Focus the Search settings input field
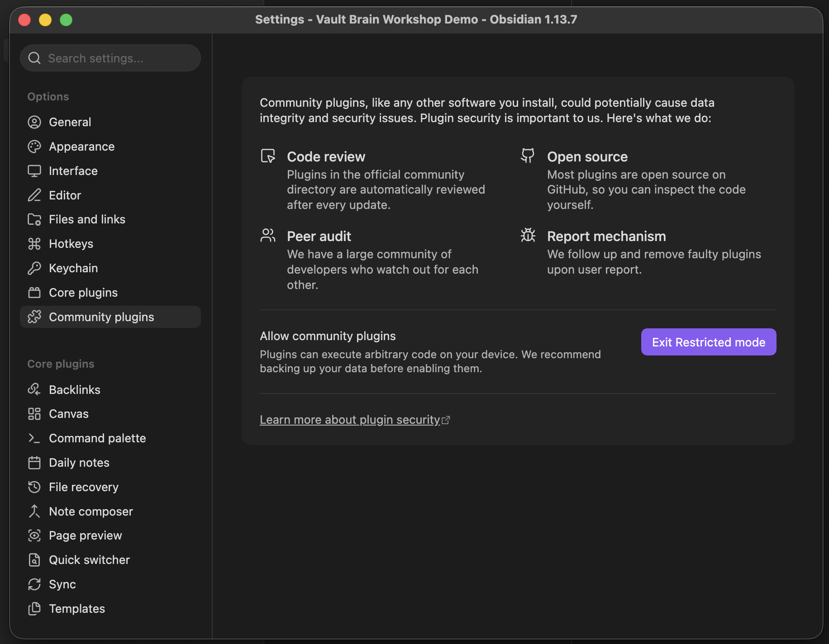 click(x=110, y=58)
